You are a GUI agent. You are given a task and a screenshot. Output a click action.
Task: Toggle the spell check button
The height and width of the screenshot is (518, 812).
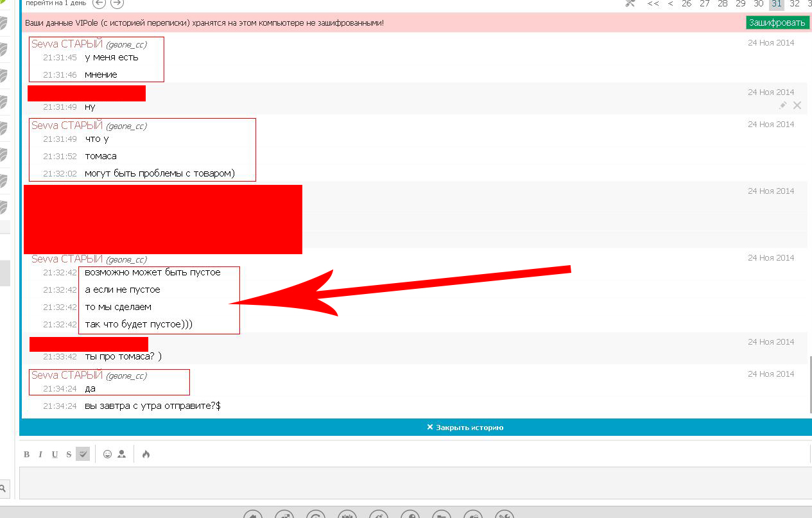[82, 454]
